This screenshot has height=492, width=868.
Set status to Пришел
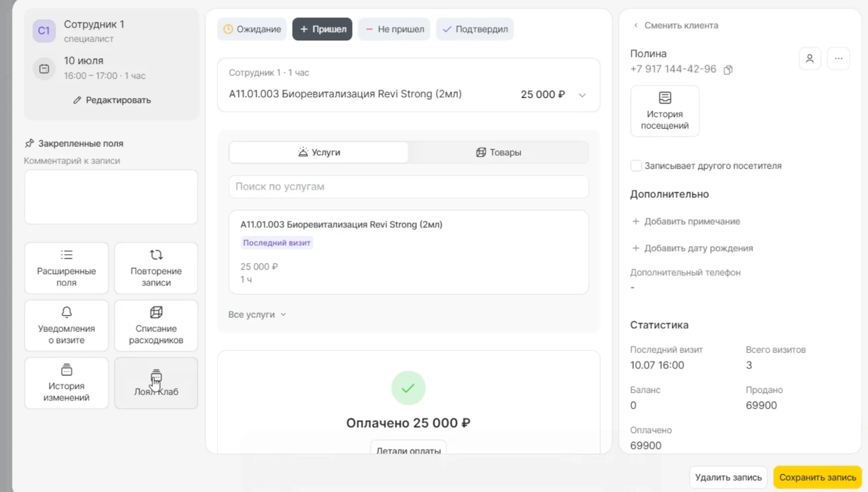tap(322, 29)
